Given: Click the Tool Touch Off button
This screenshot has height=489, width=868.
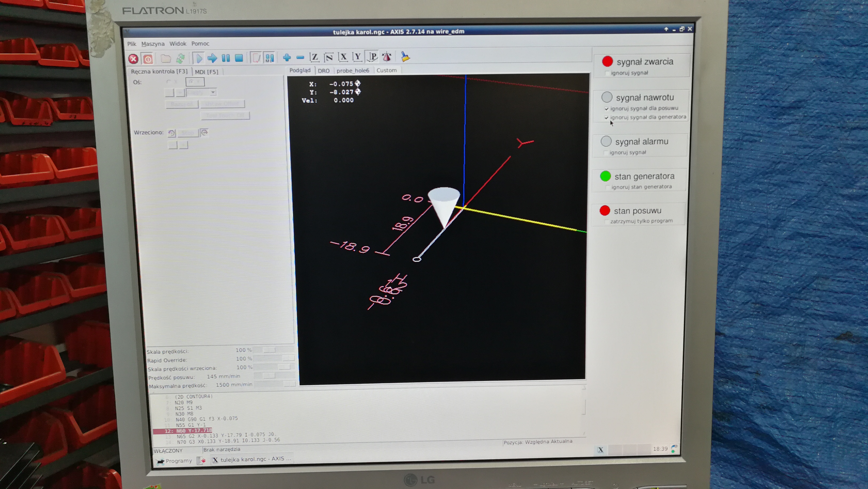Looking at the screenshot, I should [x=225, y=116].
